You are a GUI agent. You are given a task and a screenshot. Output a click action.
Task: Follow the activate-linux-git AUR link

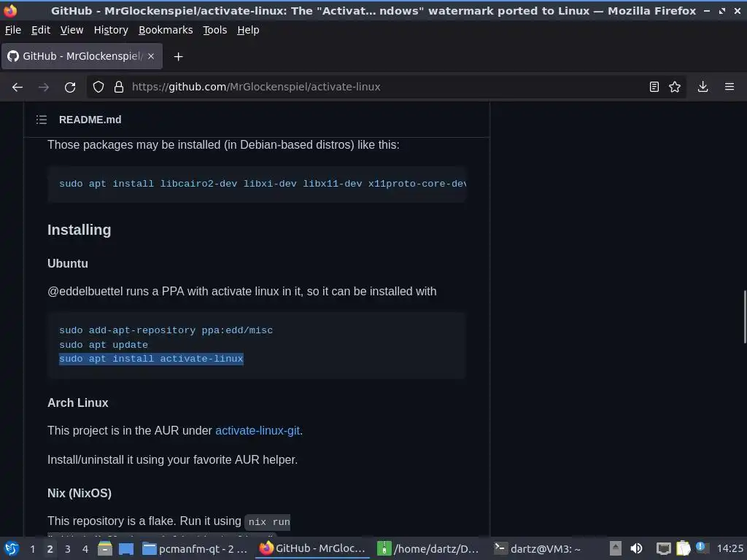[258, 430]
